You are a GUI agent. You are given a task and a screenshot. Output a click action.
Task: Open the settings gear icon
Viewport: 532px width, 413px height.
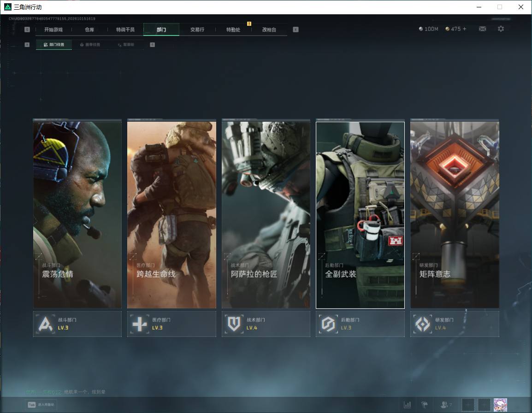pos(501,29)
